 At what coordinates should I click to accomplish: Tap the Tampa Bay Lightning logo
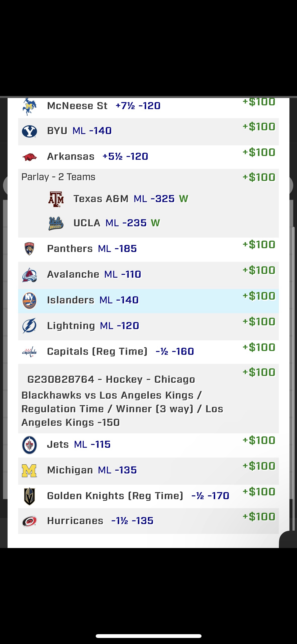(29, 326)
